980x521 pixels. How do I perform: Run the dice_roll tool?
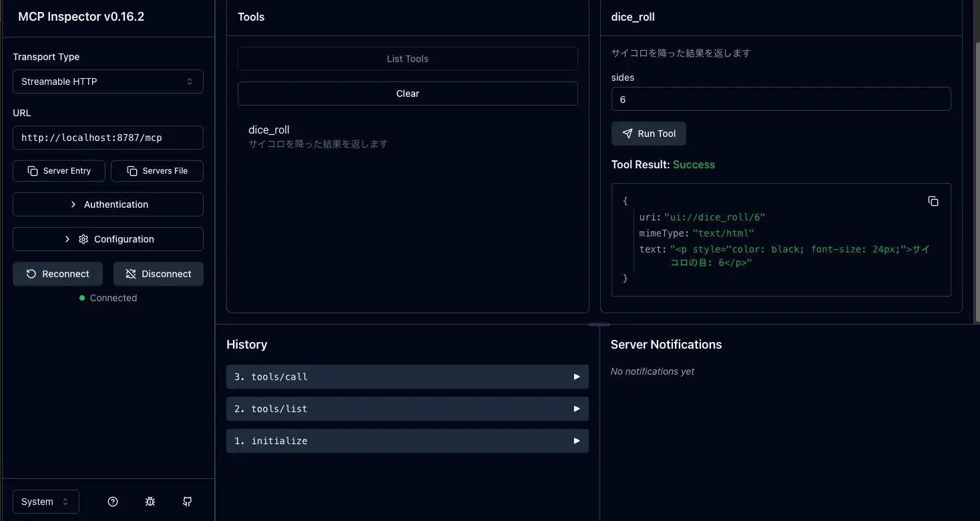coord(649,134)
